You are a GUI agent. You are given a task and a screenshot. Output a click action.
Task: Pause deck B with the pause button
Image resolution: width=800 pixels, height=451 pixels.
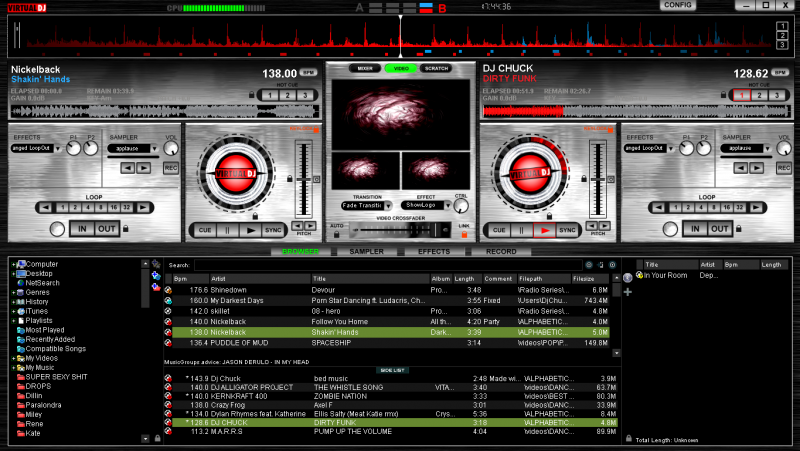coord(521,230)
